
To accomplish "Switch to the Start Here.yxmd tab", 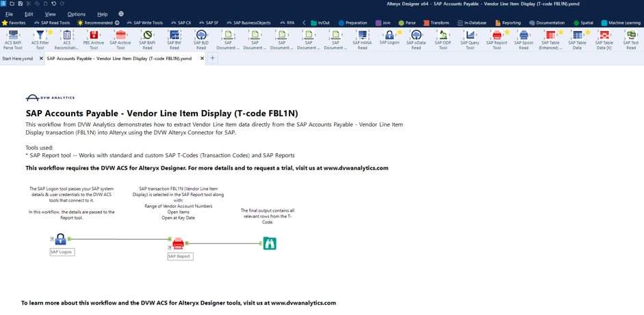I will 18,59.
